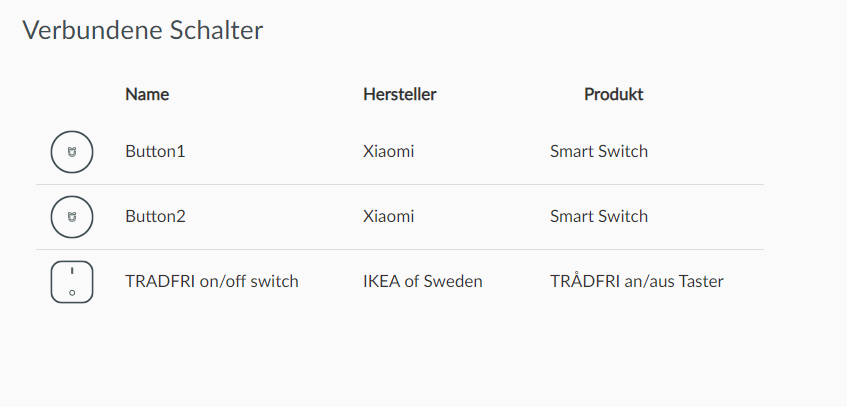
Task: Click Xiaomi in the Button2 row
Action: (x=388, y=217)
